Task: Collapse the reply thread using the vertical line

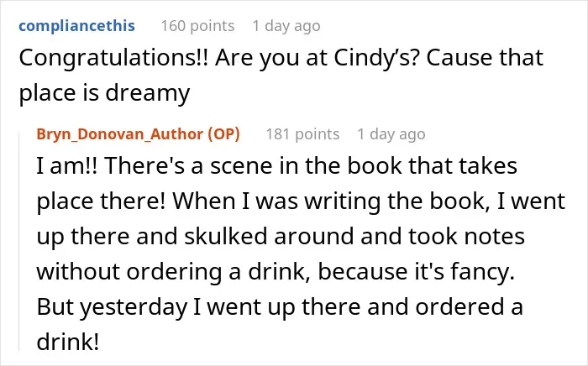Action: click(x=19, y=242)
